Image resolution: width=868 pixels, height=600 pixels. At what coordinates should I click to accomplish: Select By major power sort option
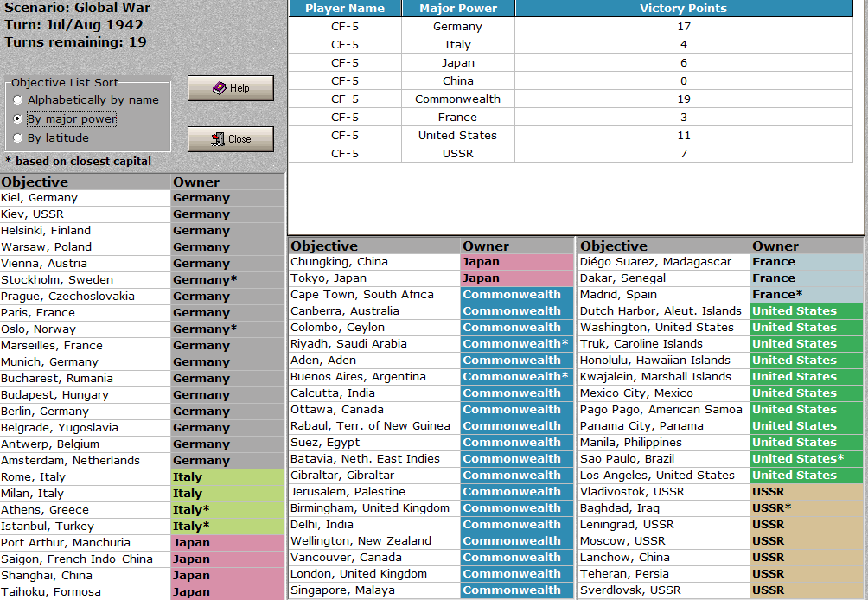coord(17,119)
